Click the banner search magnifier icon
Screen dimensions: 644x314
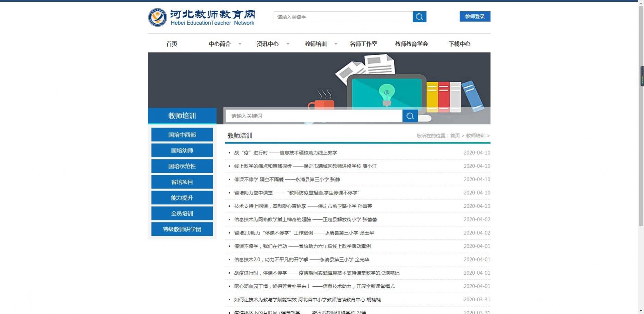pos(410,116)
